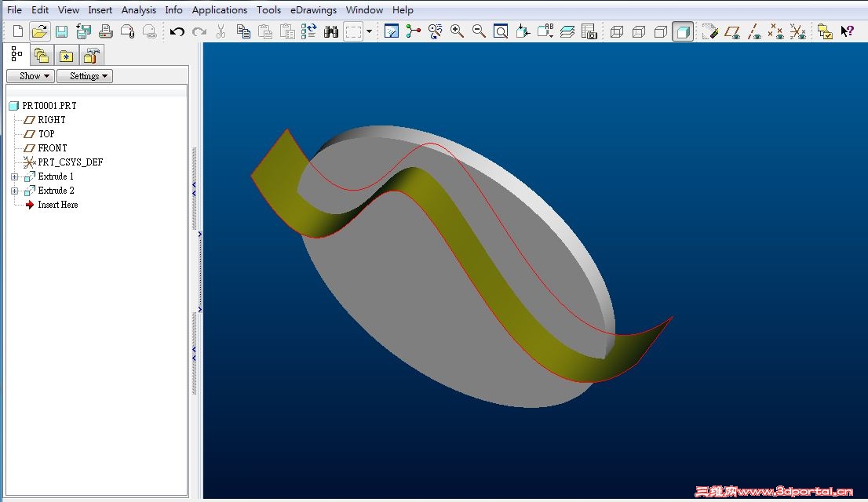Screen dimensions: 868x502
Task: Expand the Extrude 2 feature node
Action: click(14, 191)
